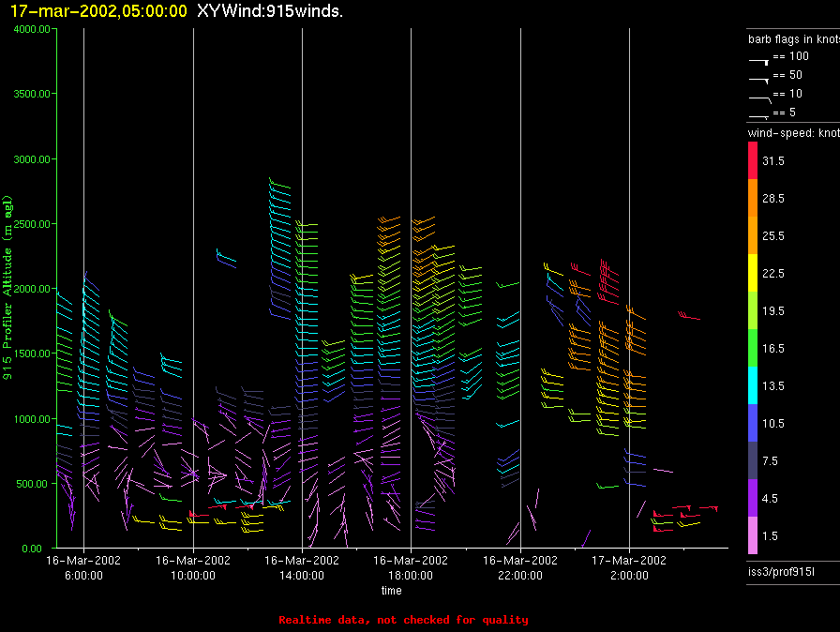Click the '17-Mar-2002 2:00:00' time label

point(629,567)
